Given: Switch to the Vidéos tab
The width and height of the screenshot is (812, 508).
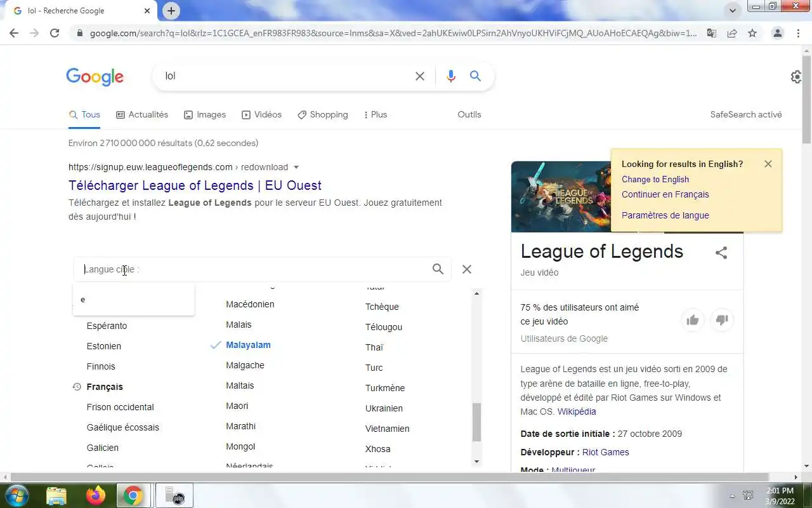Looking at the screenshot, I should 261,115.
